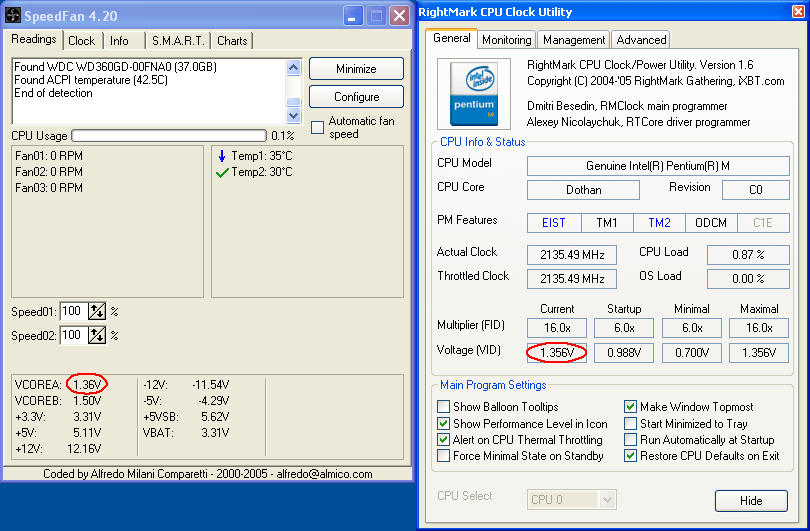Check Force Minimal State on Standby
Viewport: 810px width, 531px height.
pos(443,456)
